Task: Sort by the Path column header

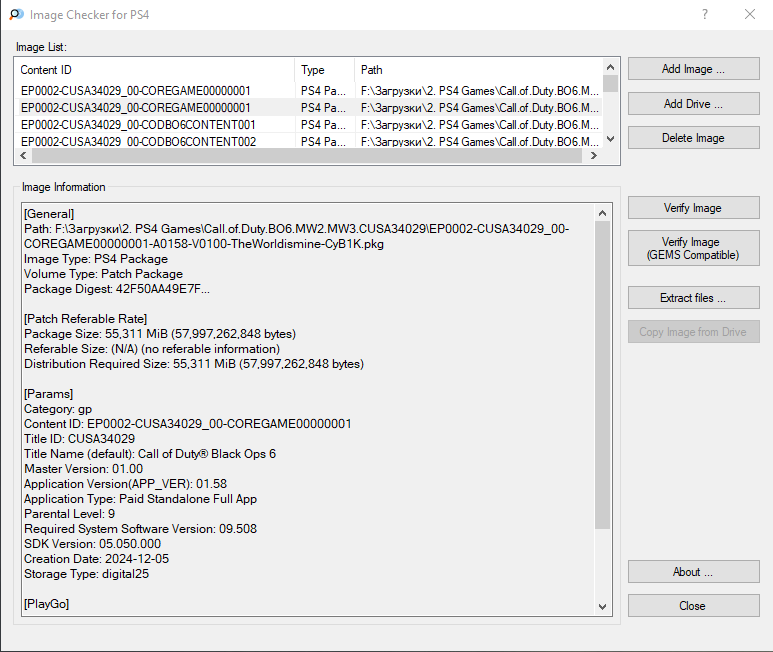Action: coord(478,70)
